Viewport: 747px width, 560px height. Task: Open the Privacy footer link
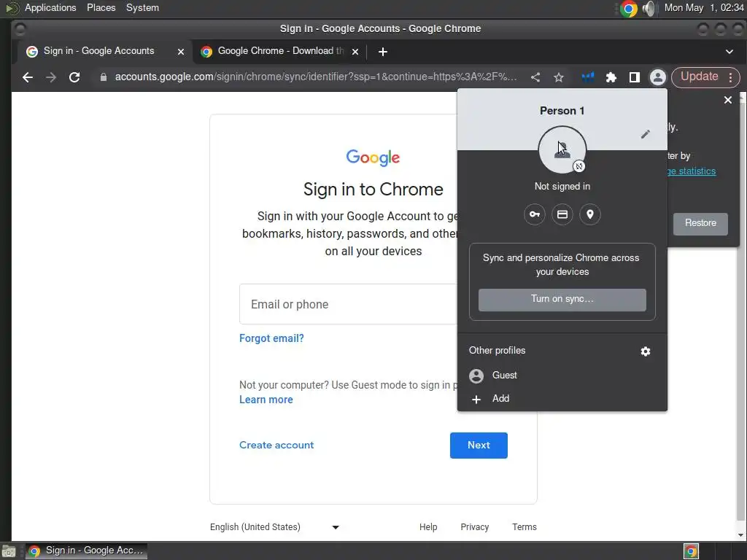[x=474, y=527]
